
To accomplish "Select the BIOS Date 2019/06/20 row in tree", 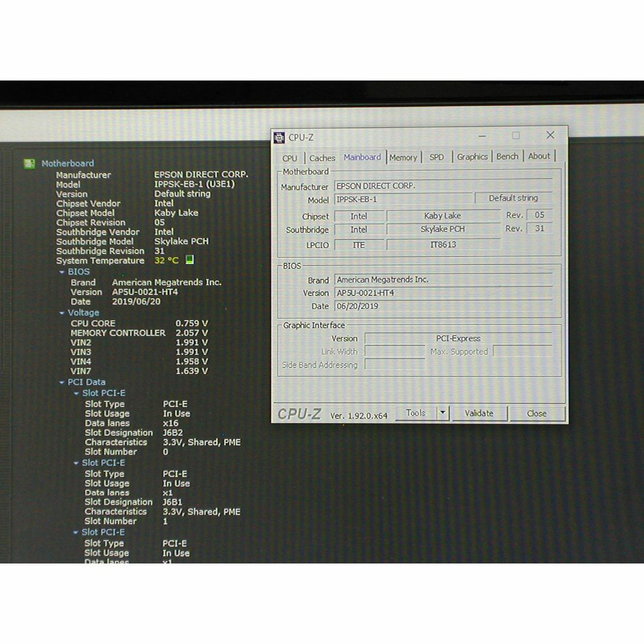I will 116,302.
